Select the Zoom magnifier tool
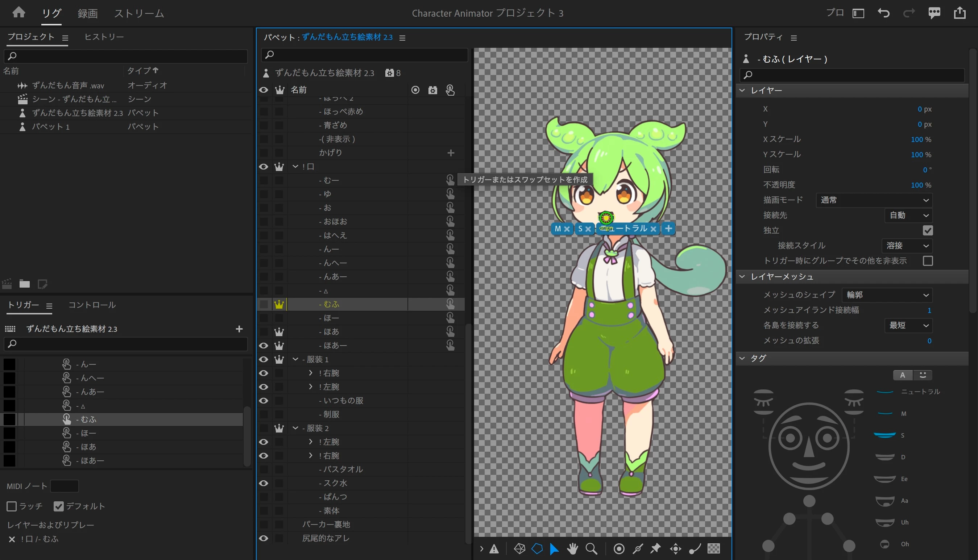 [591, 549]
